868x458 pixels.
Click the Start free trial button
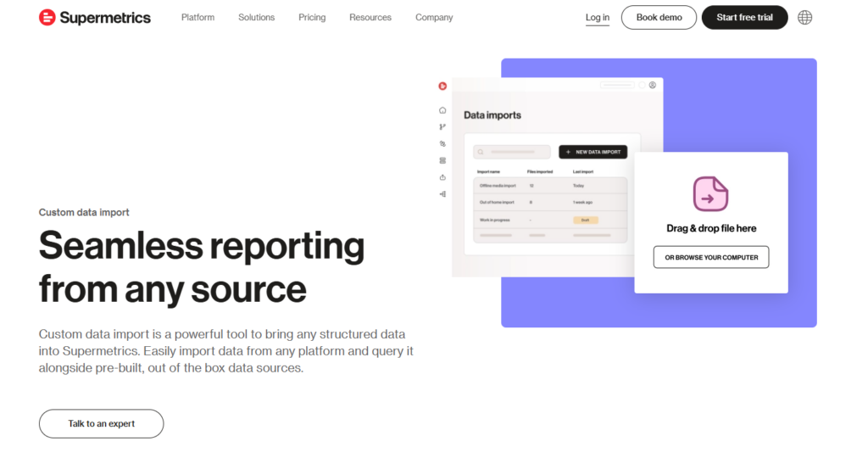pos(744,18)
